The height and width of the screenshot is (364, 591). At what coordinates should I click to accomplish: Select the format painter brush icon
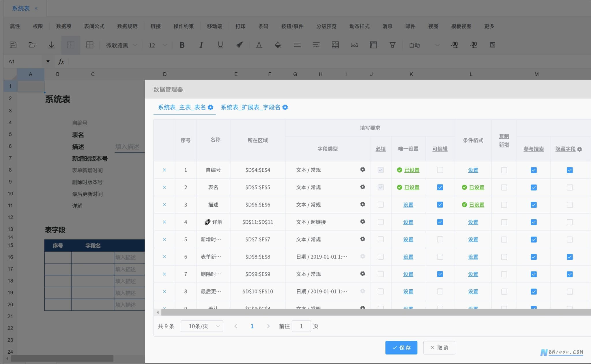pyautogui.click(x=240, y=45)
